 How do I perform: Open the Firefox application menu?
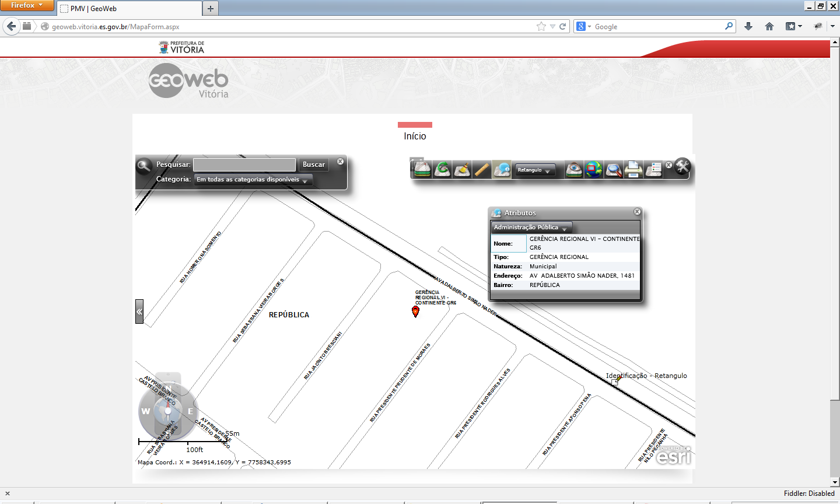point(27,5)
